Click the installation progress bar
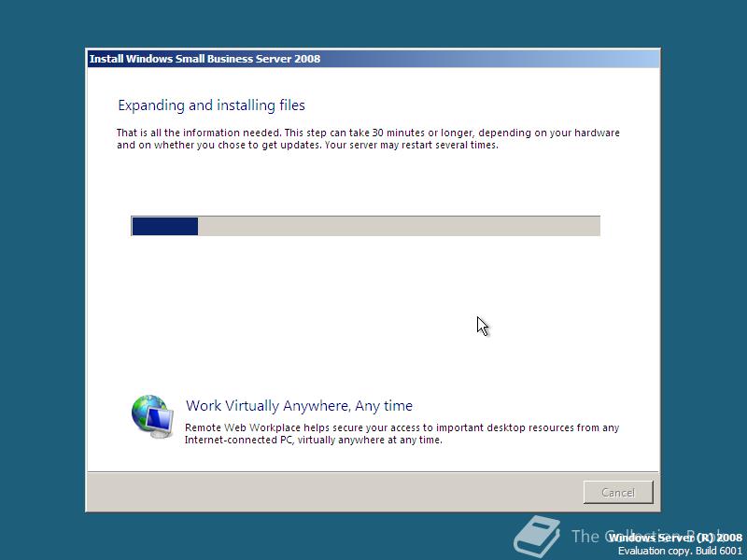Screen dimensions: 747x560 point(365,226)
